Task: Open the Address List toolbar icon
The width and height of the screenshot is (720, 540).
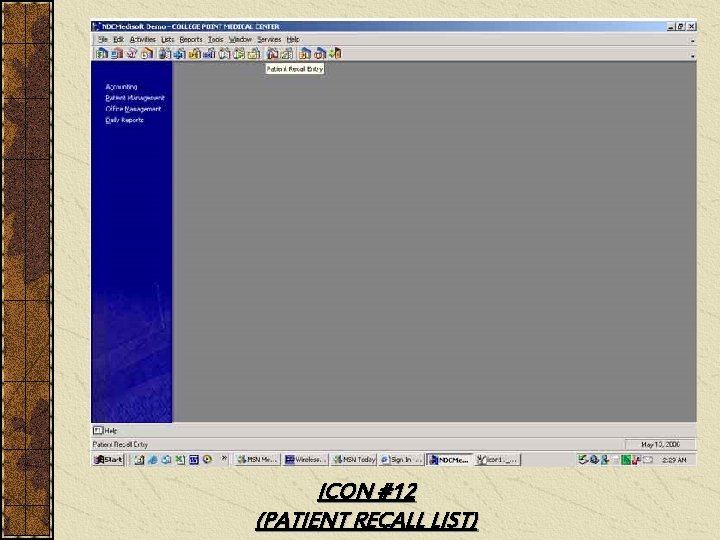Action: [254, 54]
